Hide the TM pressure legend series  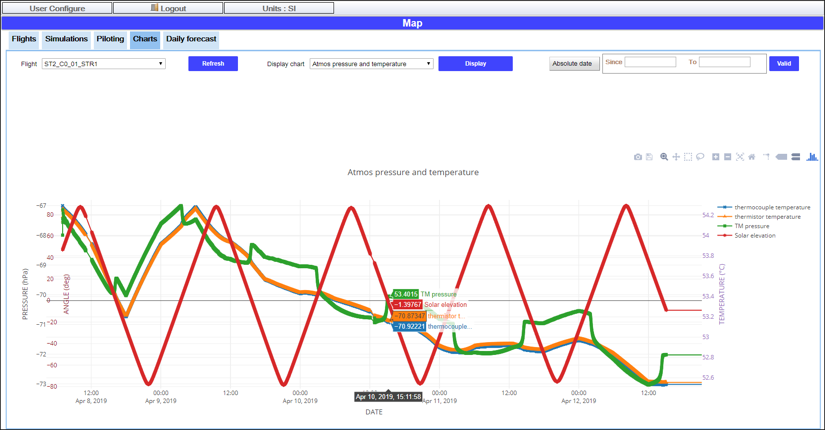point(751,226)
